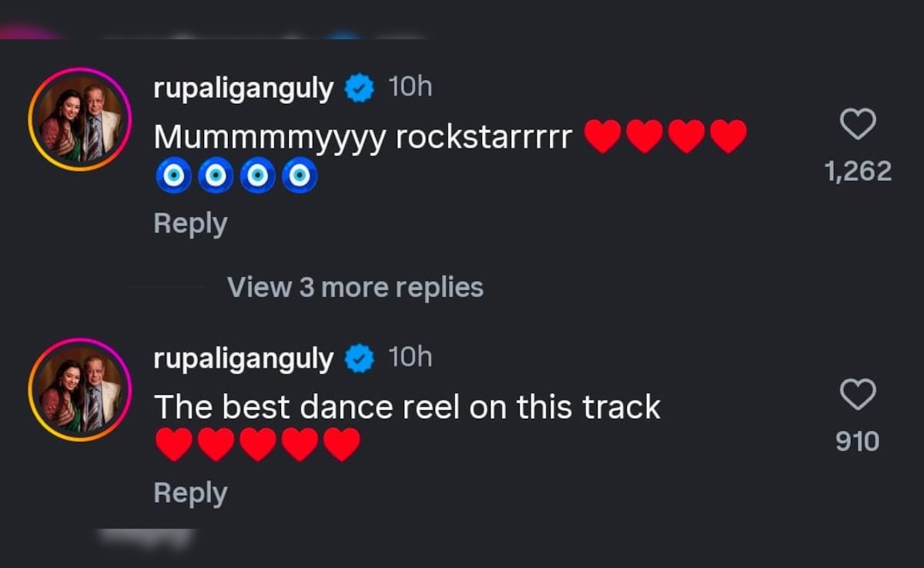Click the 10h timestamp on the second comment

coord(410,358)
